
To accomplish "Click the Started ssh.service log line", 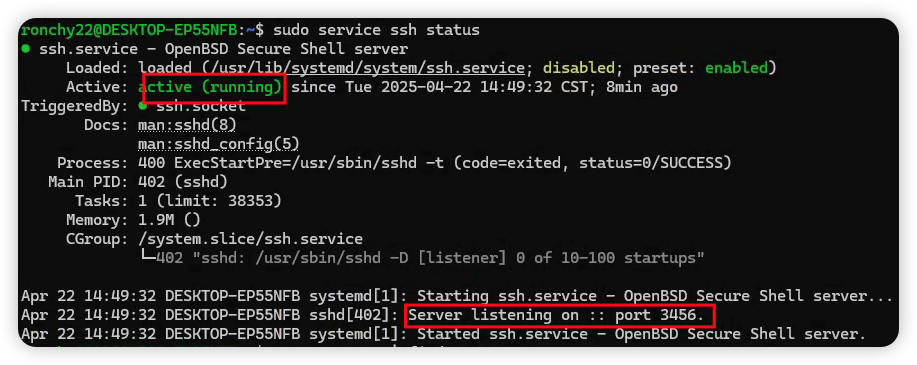I will (443, 335).
